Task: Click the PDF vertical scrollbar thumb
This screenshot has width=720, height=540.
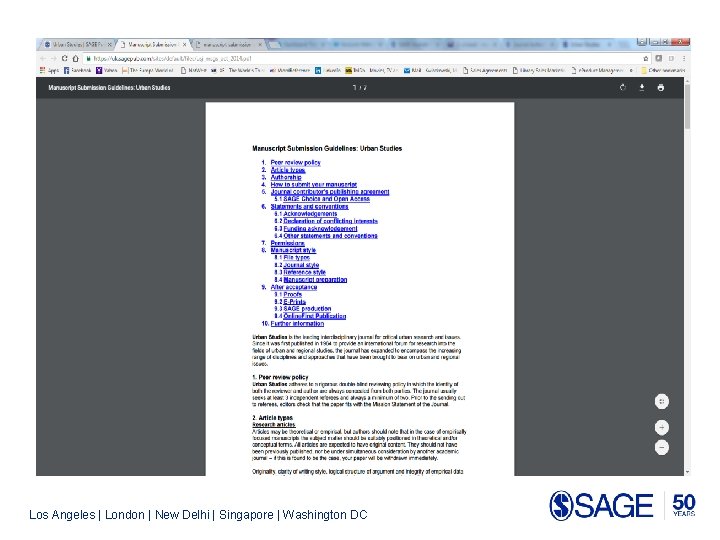Action: pyautogui.click(x=687, y=107)
